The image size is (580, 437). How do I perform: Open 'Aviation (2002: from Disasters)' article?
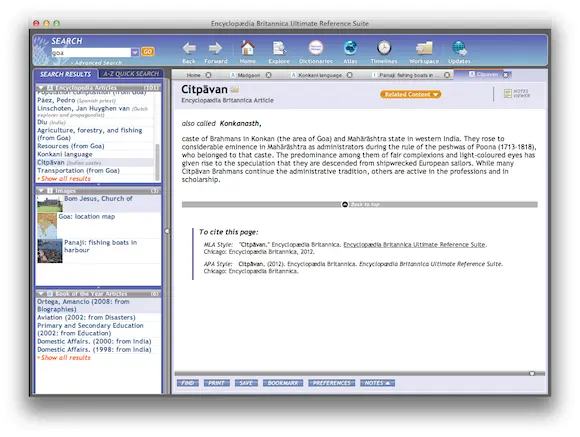(86, 317)
